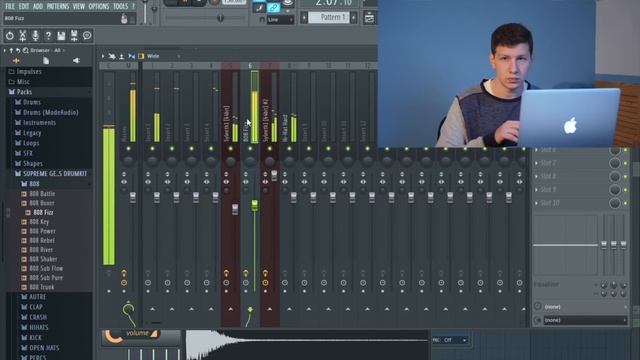Click the mixer waveform view icon
The image size is (640, 360).
[x=131, y=56]
